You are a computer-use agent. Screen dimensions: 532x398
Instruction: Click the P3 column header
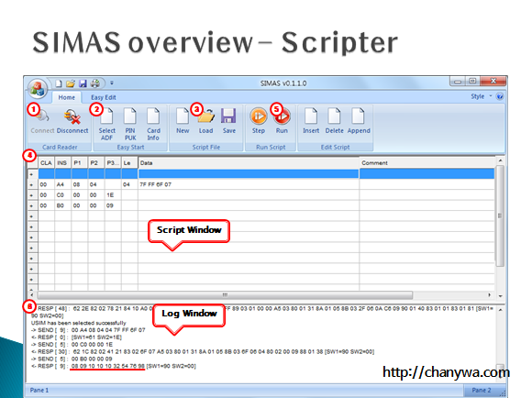point(113,163)
